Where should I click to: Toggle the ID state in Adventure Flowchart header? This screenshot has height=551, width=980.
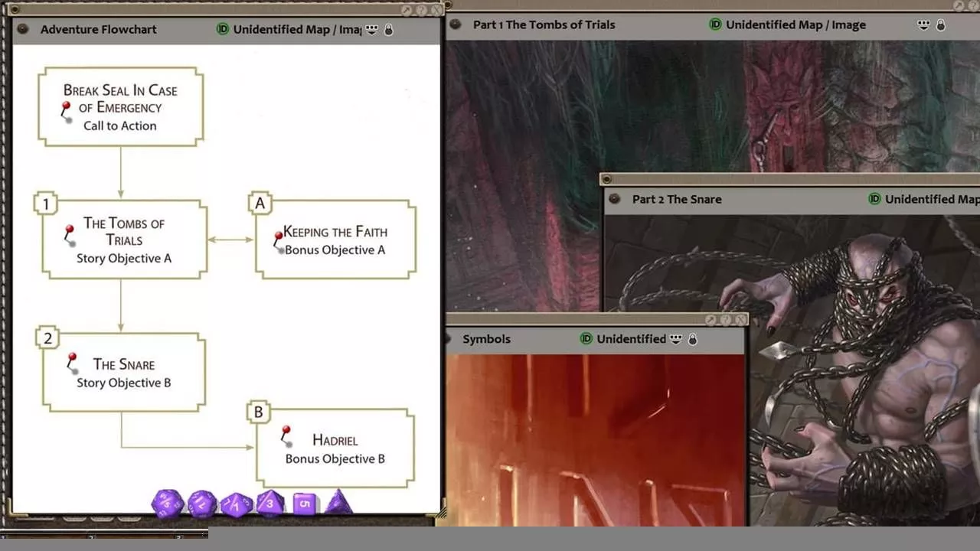point(223,29)
